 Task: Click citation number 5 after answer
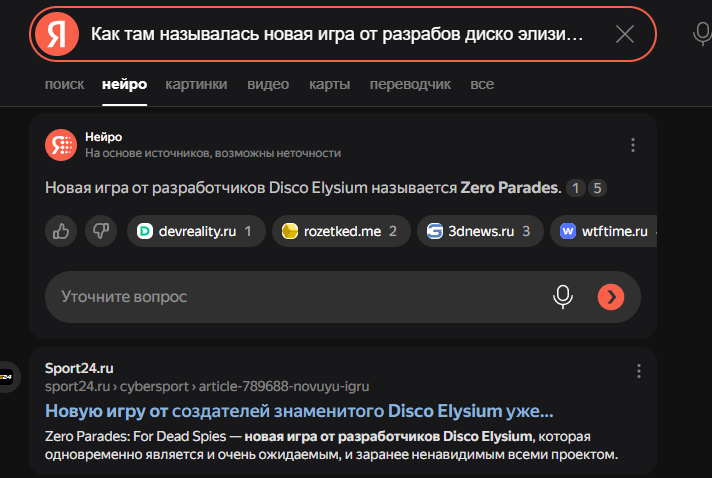[x=598, y=188]
